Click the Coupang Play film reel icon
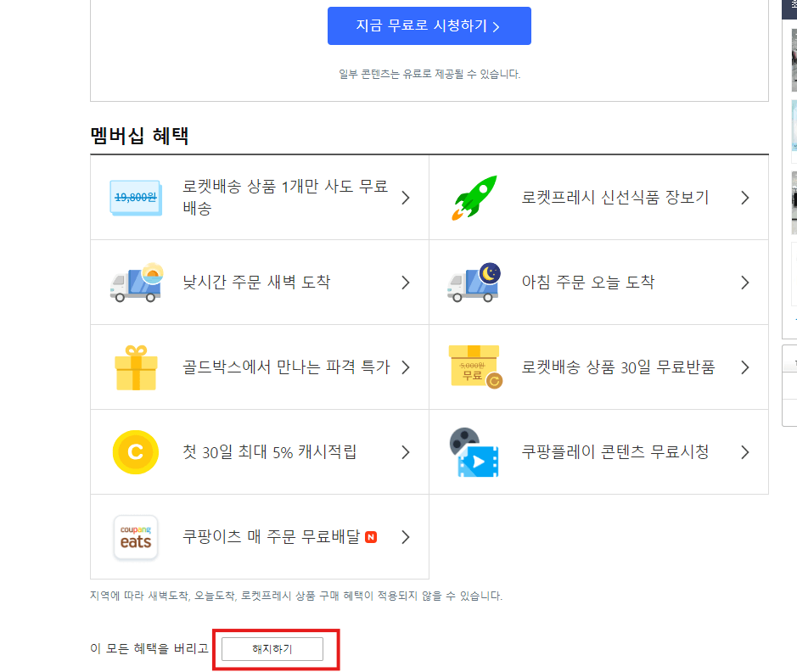The image size is (797, 672). tap(474, 452)
